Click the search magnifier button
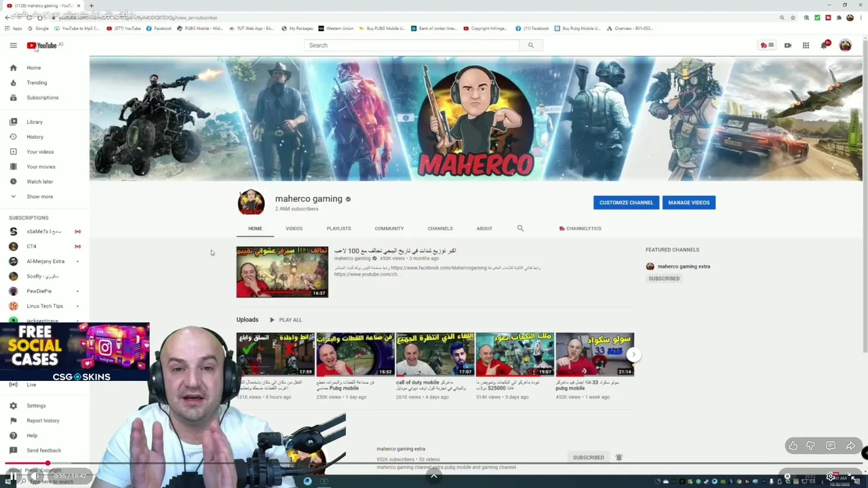The width and height of the screenshot is (868, 488). click(x=531, y=45)
